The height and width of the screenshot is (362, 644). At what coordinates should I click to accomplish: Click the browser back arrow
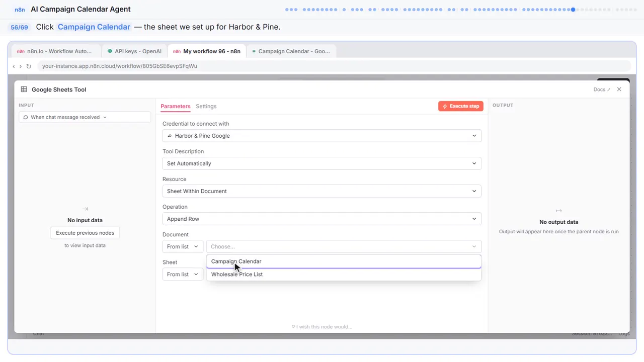(x=14, y=66)
